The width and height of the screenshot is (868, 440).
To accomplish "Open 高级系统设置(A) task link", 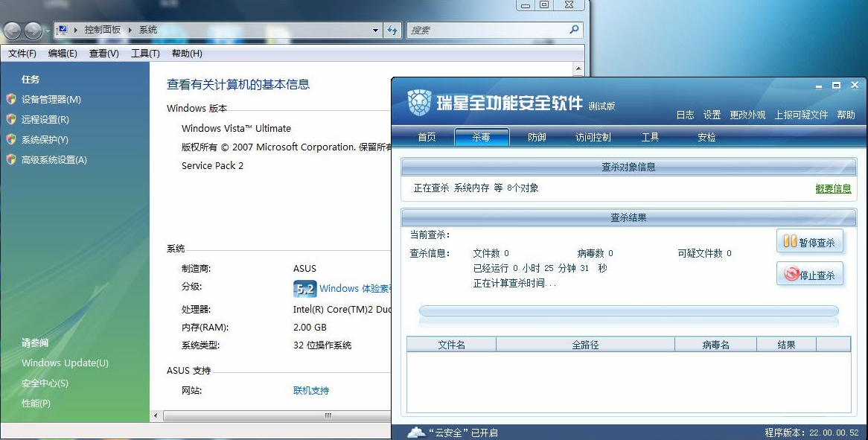I will coord(54,160).
